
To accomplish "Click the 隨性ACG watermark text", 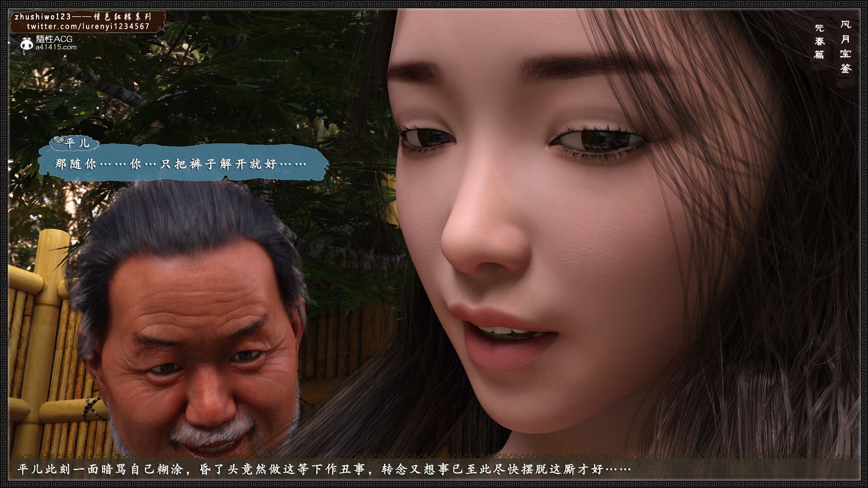I will 54,39.
